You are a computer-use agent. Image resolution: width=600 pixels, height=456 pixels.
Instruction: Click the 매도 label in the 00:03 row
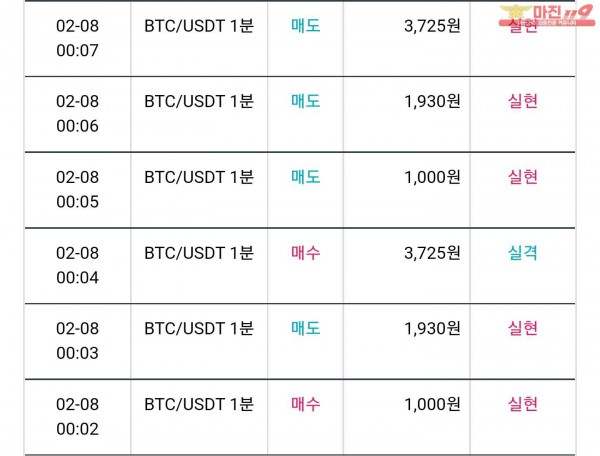click(x=305, y=328)
